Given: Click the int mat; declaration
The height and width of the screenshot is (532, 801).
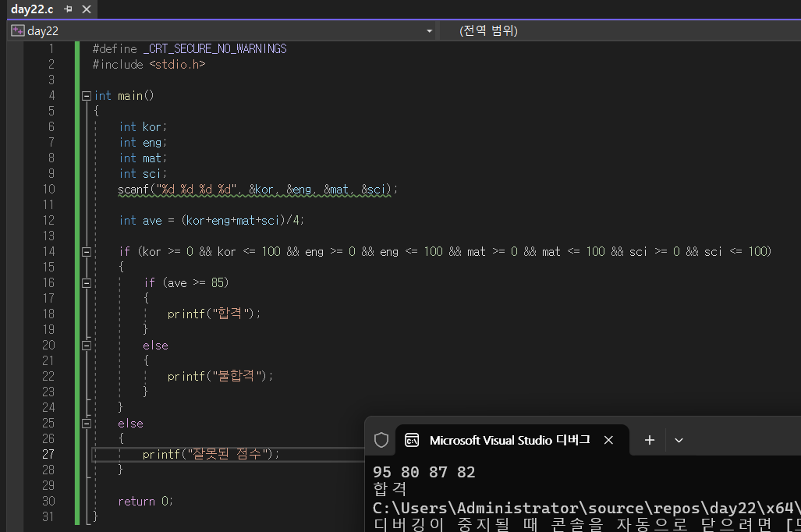Looking at the screenshot, I should coord(143,158).
